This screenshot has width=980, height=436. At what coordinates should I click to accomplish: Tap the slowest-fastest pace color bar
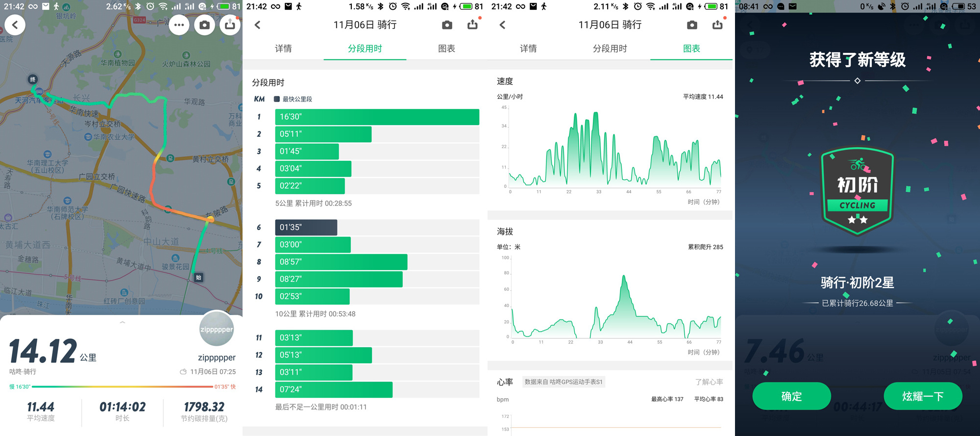pos(122,387)
